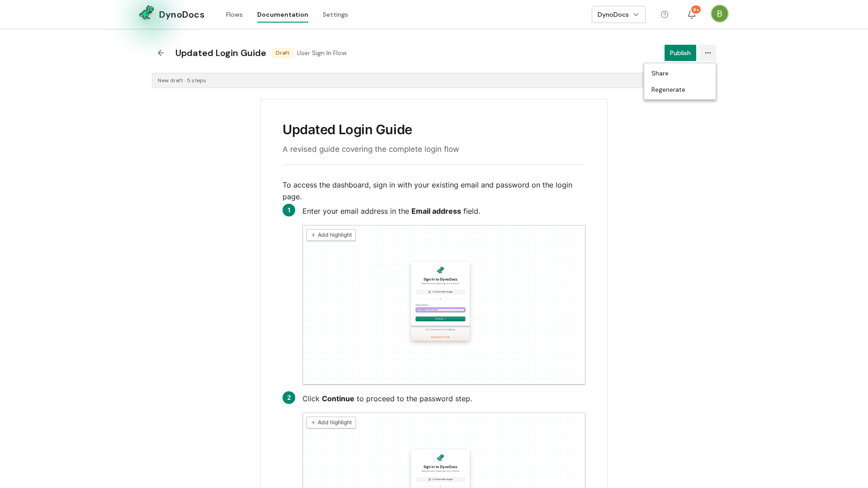Click the document heading Updated Login Guide
Image resolution: width=868 pixels, height=488 pixels.
tap(347, 130)
